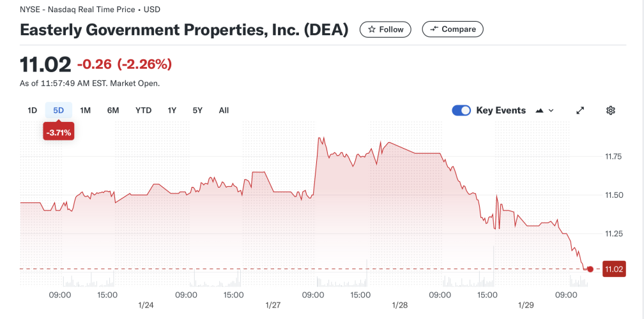The height and width of the screenshot is (319, 644).
Task: Open the chart settings gear
Action: point(610,110)
